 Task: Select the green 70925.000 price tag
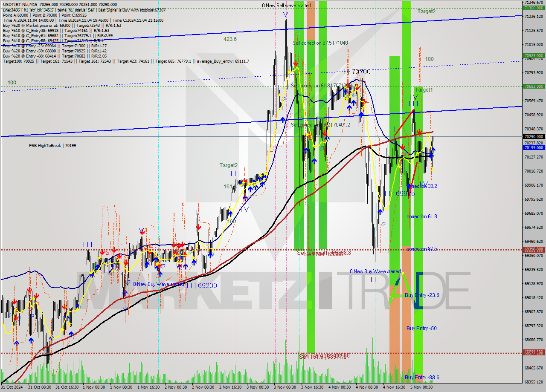(x=534, y=55)
